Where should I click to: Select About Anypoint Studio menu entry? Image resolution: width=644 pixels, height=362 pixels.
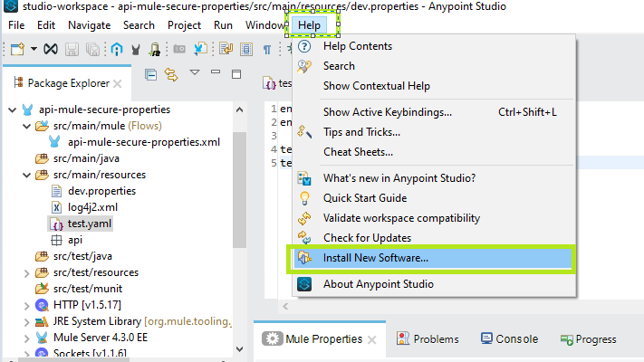(x=378, y=284)
